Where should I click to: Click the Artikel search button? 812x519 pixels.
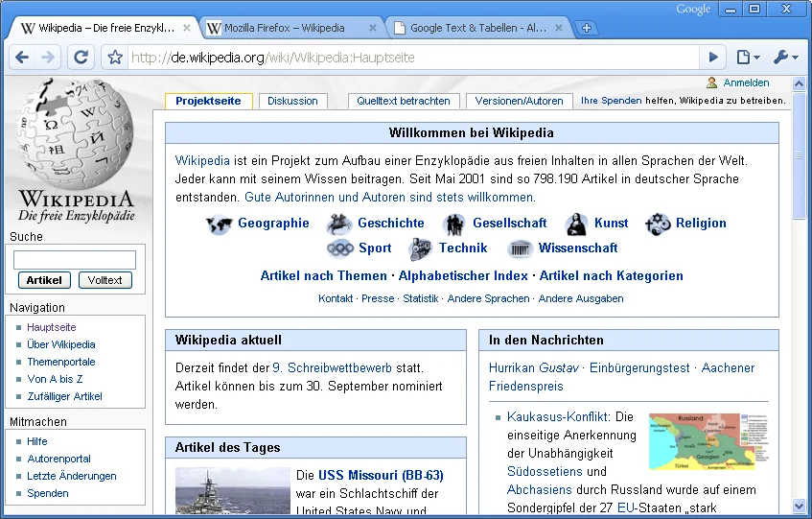pos(44,280)
